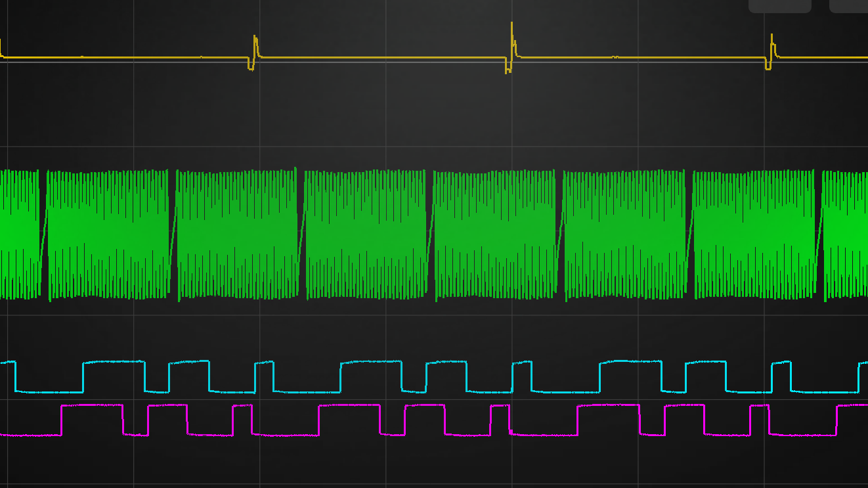The image size is (868, 488).
Task: Click the rightmost blank button at top edge
Action: 849,5
